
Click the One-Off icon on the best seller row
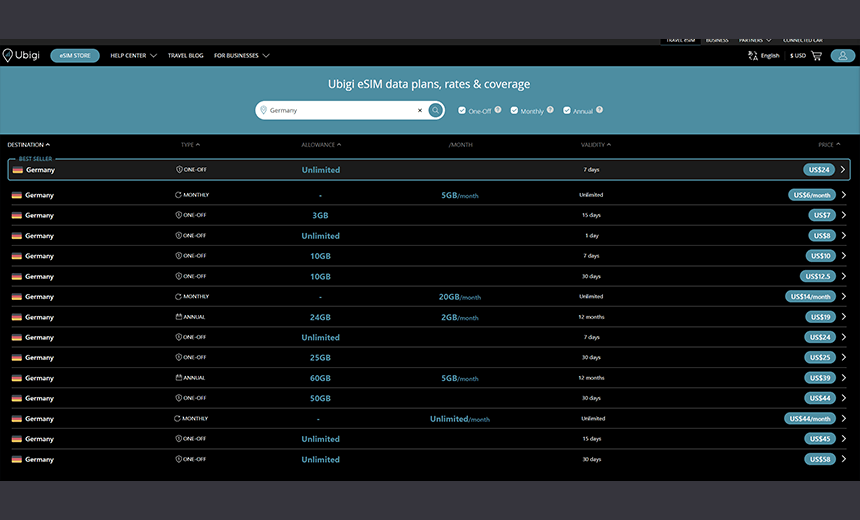pyautogui.click(x=179, y=169)
